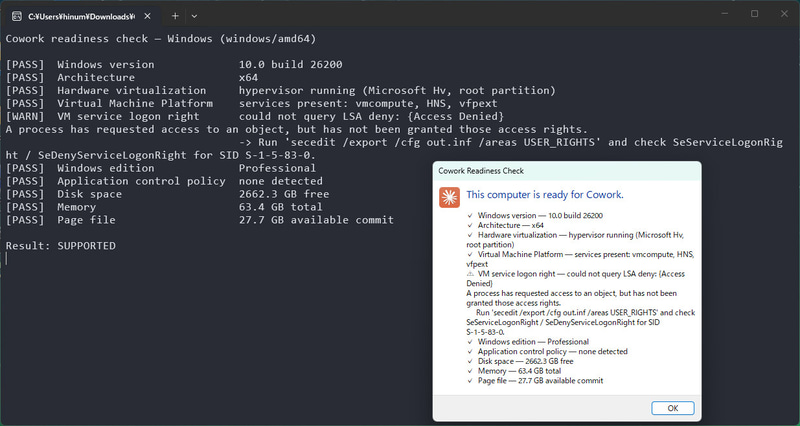Open a new terminal tab
Viewport: 800px width, 426px height.
[175, 16]
